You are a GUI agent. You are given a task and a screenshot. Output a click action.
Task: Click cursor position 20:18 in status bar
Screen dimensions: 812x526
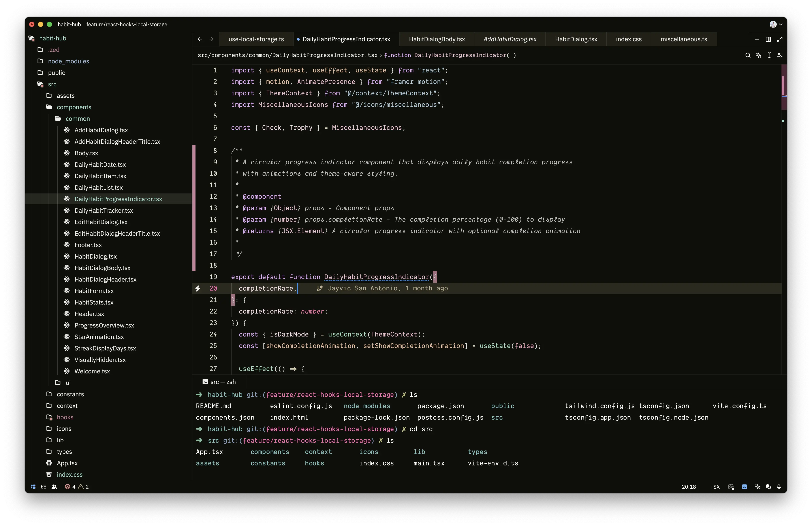pos(688,487)
